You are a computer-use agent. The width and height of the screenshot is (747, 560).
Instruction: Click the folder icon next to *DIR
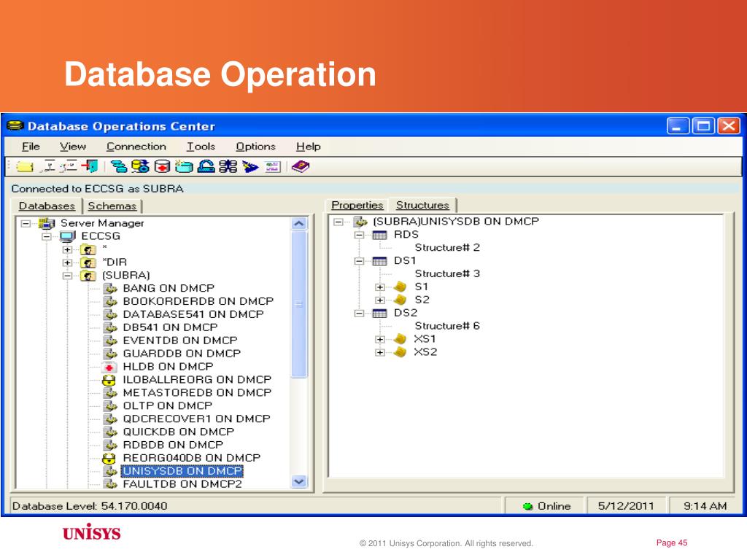pos(88,262)
